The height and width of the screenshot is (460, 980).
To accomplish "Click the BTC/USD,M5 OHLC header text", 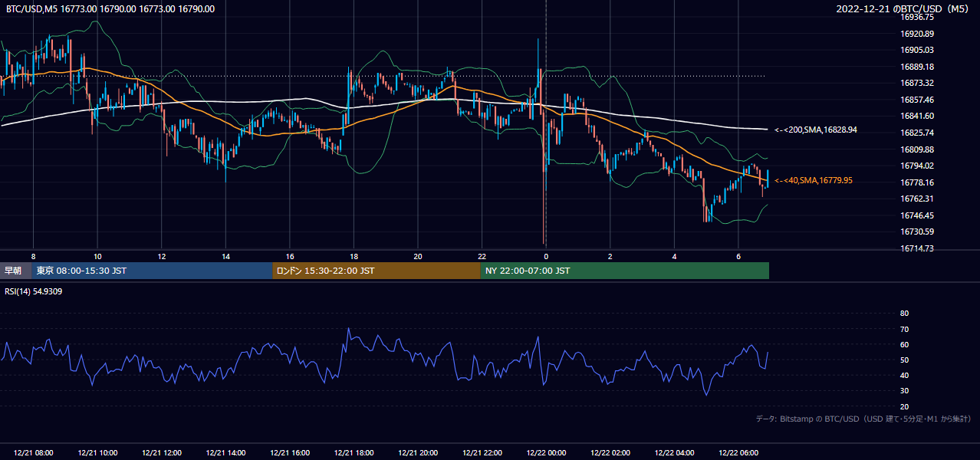I will [110, 8].
